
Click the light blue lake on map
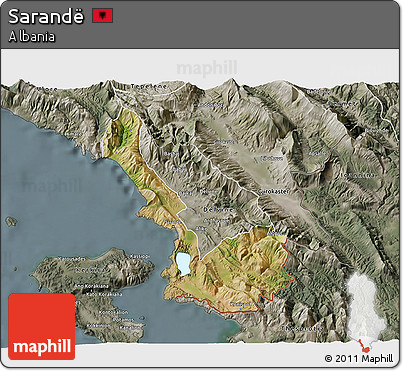tap(183, 264)
